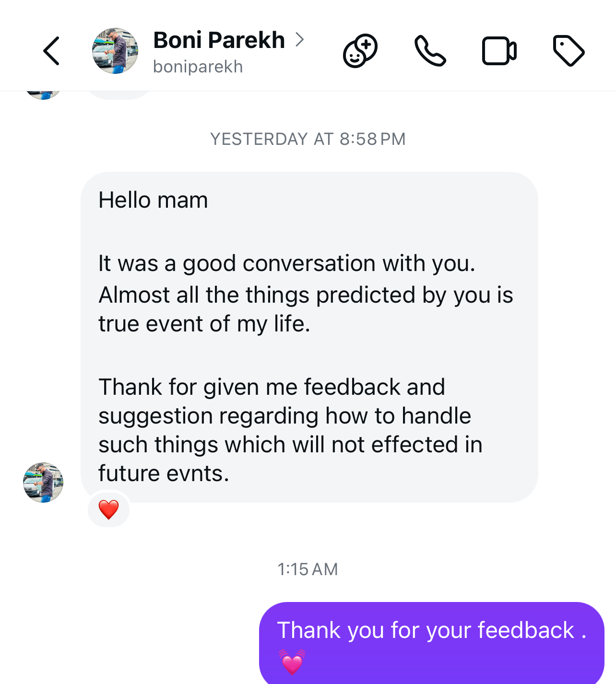Open the label tag icon

coord(569,51)
